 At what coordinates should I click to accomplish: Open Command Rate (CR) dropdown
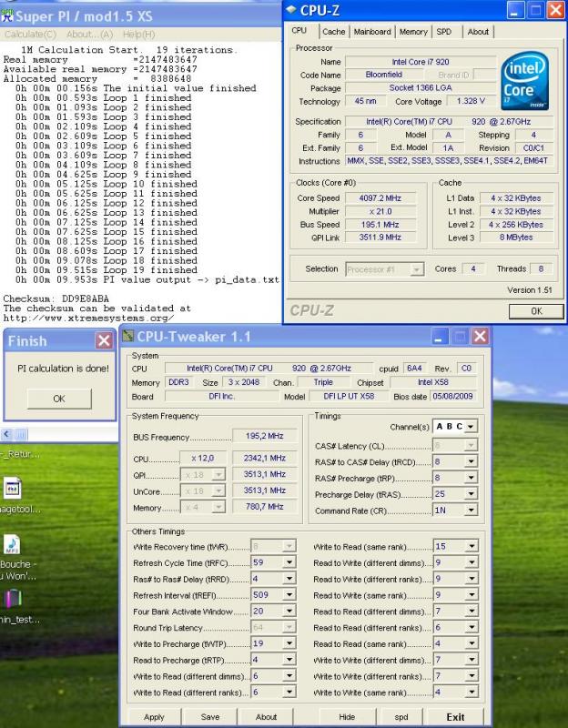pyautogui.click(x=471, y=511)
